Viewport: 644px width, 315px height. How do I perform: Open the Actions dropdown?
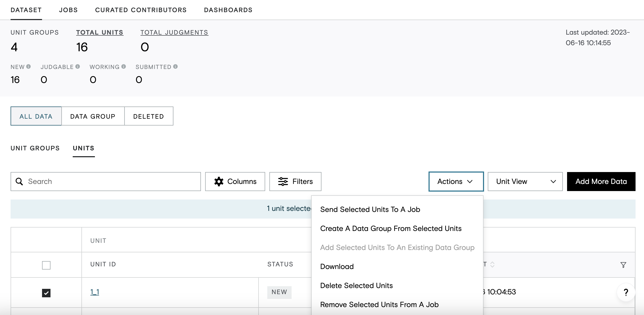(x=456, y=182)
